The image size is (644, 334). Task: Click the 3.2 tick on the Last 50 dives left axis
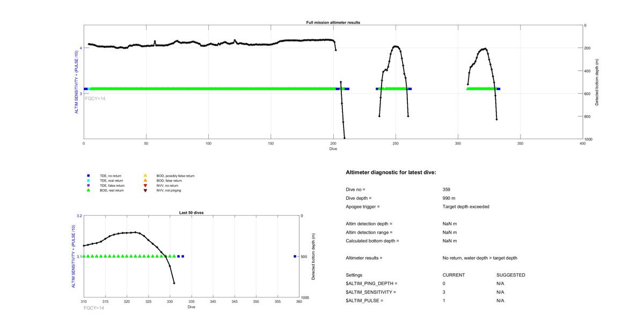tap(79, 216)
